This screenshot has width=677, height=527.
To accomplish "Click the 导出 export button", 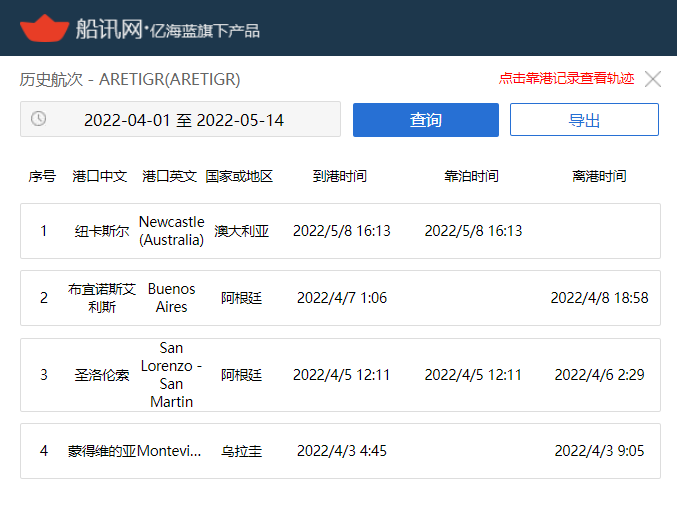I will coord(584,120).
